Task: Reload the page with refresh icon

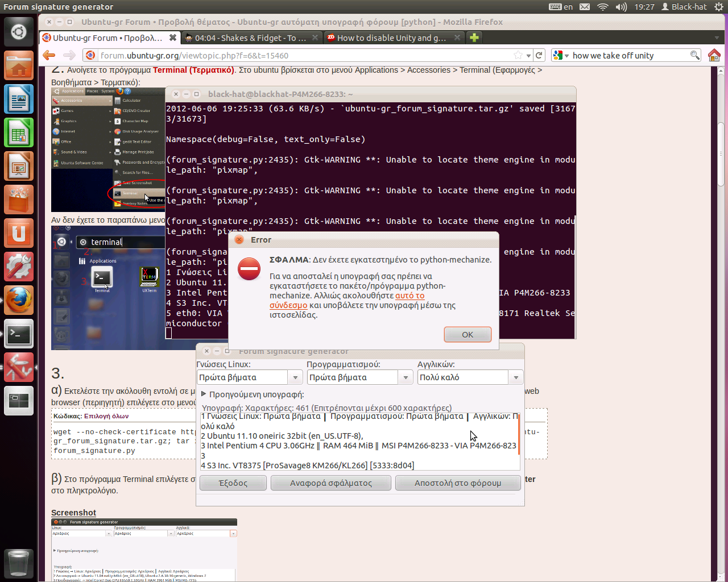Action: [539, 55]
